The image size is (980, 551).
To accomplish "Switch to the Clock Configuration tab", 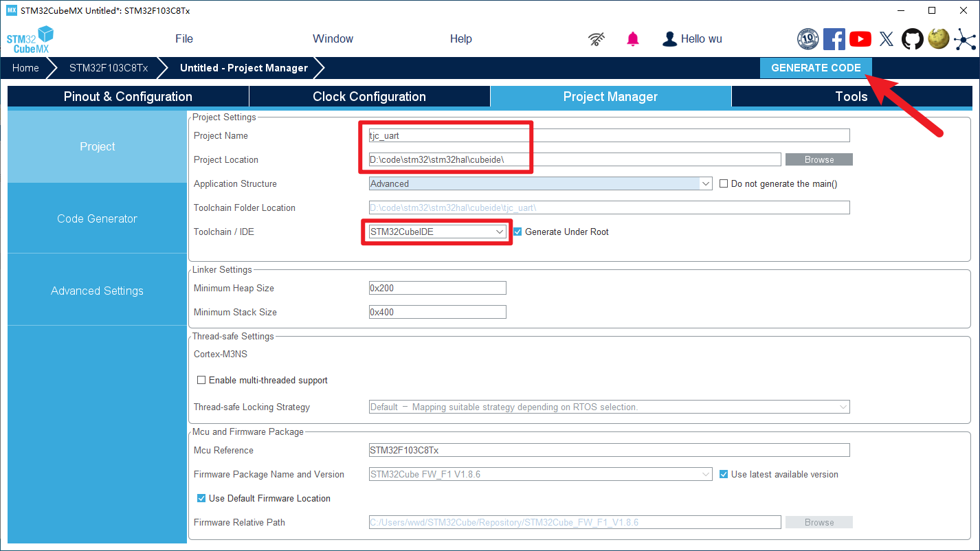I will pos(369,97).
